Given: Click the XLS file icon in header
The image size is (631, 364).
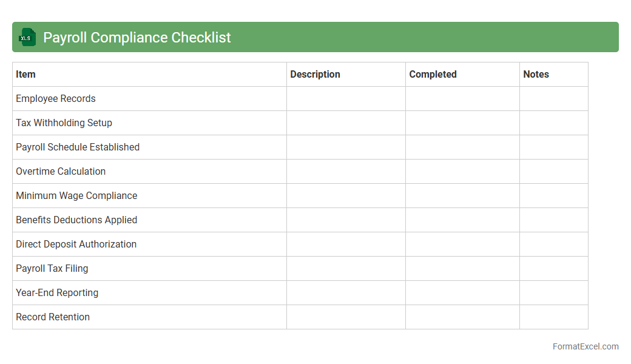Looking at the screenshot, I should coord(27,38).
